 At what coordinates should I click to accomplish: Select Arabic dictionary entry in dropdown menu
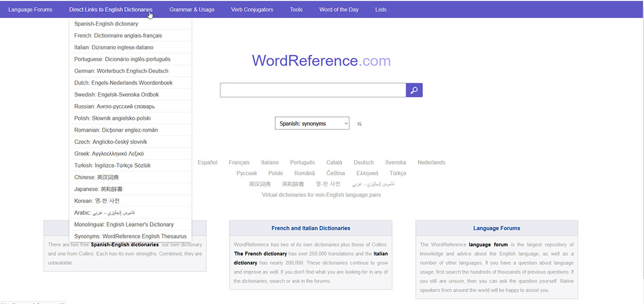pyautogui.click(x=130, y=212)
